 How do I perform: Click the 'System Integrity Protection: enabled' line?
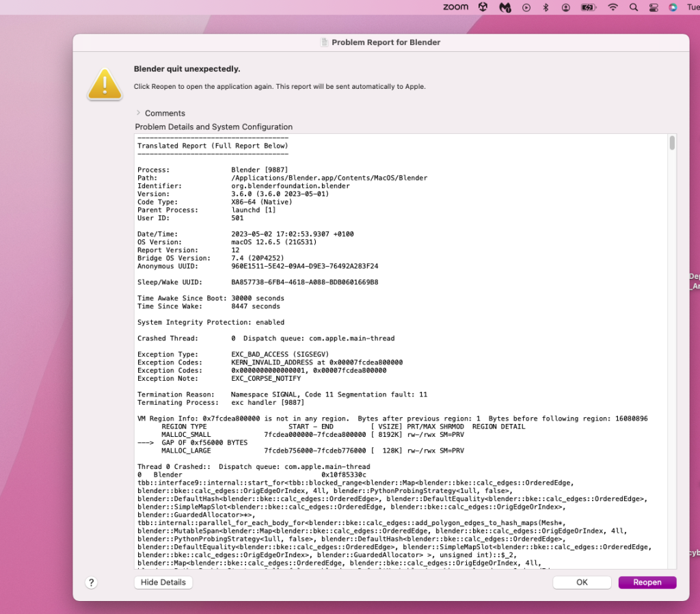(x=211, y=323)
